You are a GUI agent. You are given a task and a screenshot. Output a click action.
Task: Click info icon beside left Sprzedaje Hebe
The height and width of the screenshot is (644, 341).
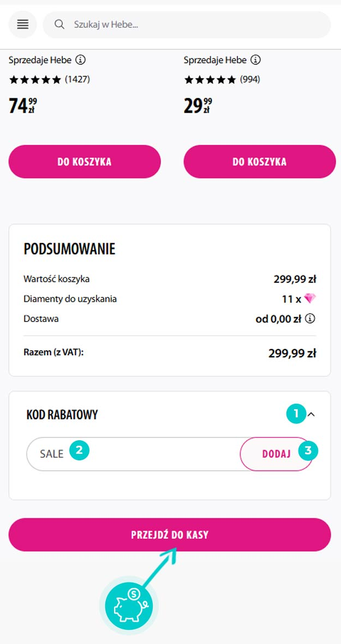pos(80,59)
